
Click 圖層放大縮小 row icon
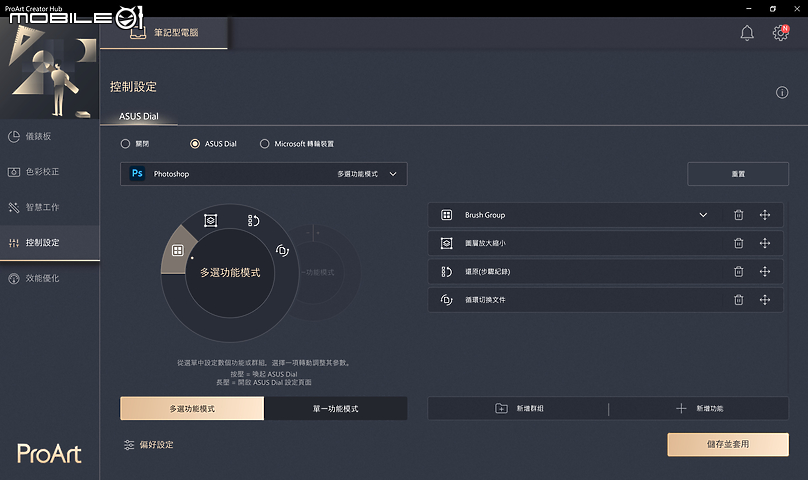(x=446, y=243)
